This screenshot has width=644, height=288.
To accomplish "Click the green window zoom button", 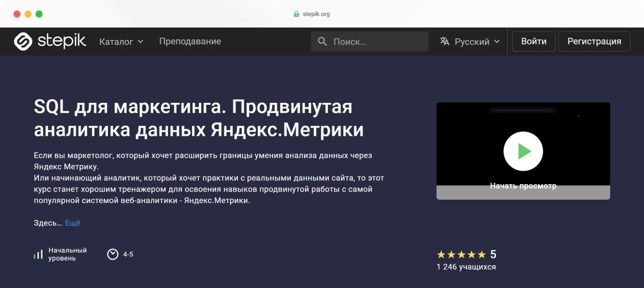I will [39, 14].
